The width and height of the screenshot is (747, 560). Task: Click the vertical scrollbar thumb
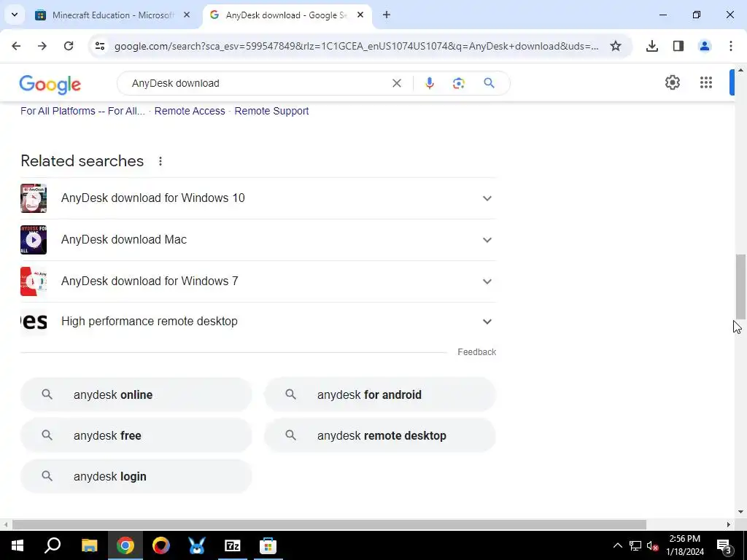(740, 287)
